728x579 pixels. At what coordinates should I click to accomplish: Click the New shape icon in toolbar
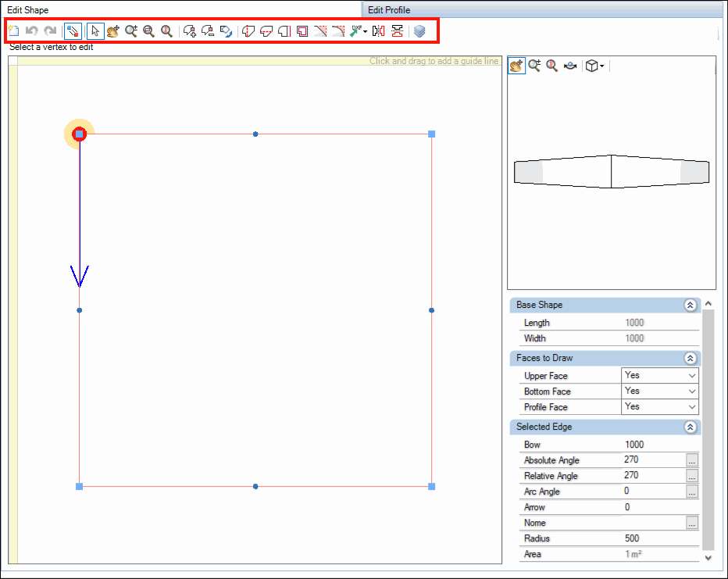coord(14,31)
